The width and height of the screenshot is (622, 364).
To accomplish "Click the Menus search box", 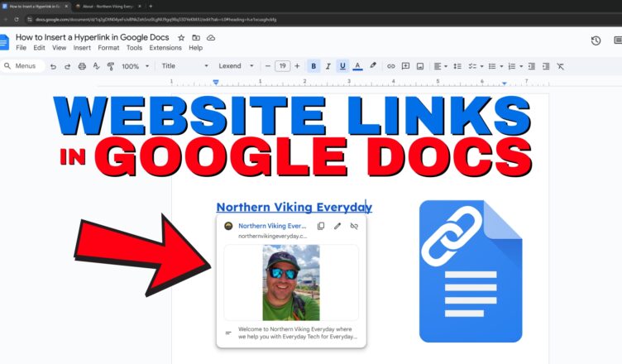I will [x=22, y=66].
